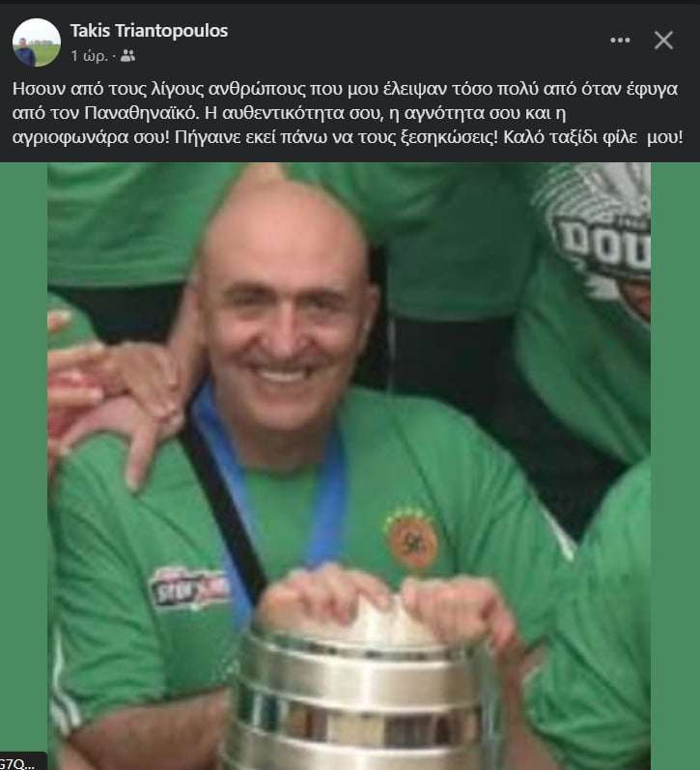Click the G7Q... label at bottom corner

(17, 763)
